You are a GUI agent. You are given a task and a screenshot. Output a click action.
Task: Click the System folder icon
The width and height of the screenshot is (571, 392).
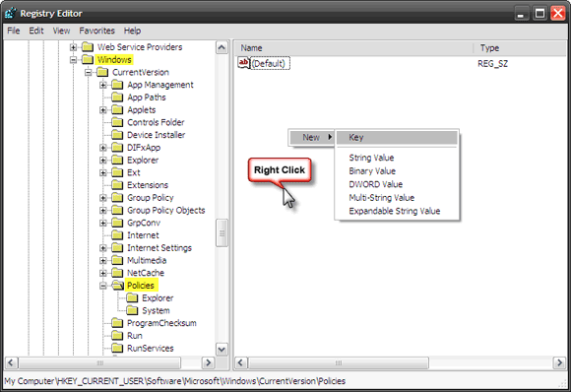click(132, 310)
